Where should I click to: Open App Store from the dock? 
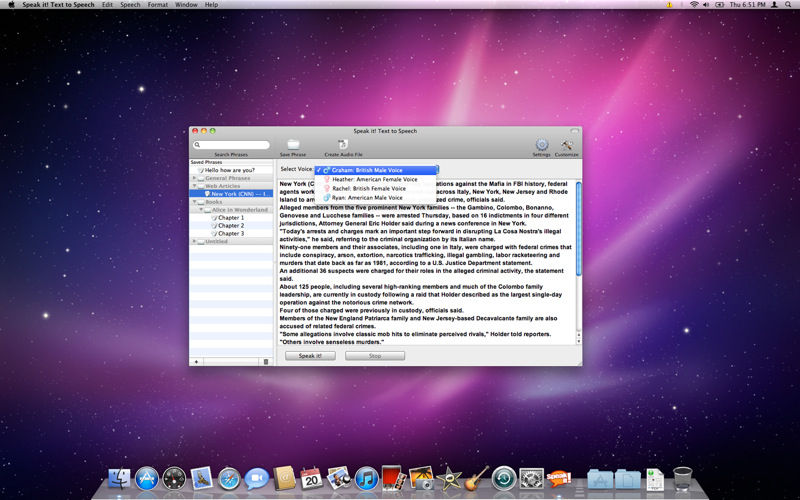(x=147, y=479)
